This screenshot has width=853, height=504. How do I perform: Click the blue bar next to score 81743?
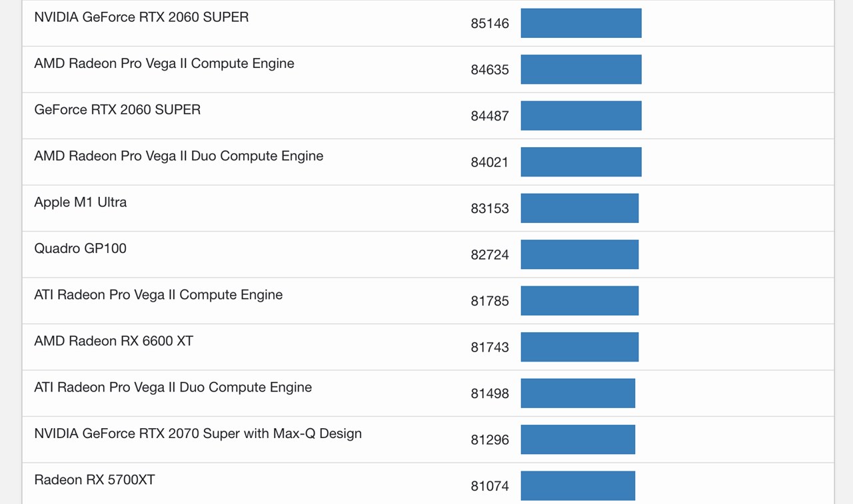(579, 347)
